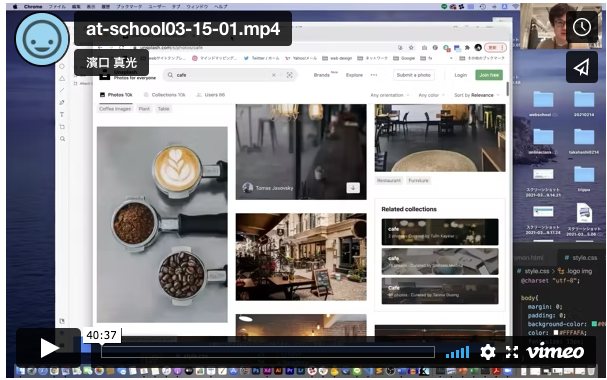Open the ファイル menu in the menu bar
The width and height of the screenshot is (607, 380).
click(57, 7)
